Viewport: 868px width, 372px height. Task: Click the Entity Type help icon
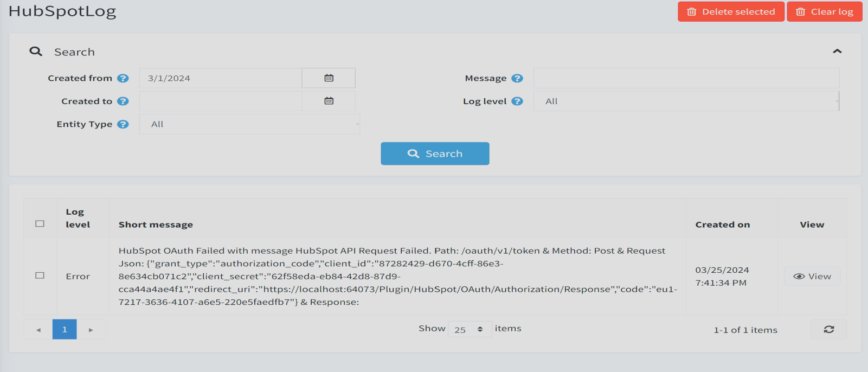tap(123, 124)
